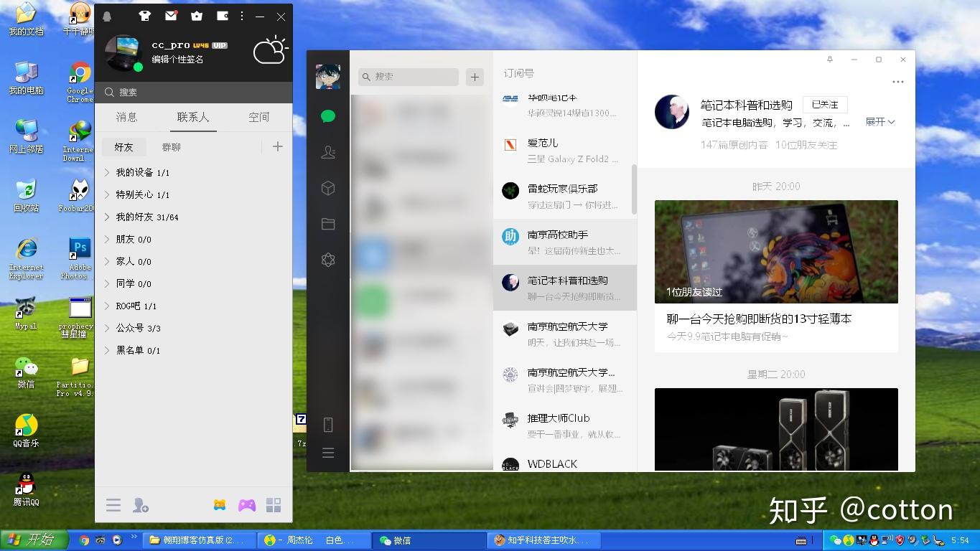Open the QQ membership crown icon
Image resolution: width=980 pixels, height=551 pixels.
tap(196, 16)
